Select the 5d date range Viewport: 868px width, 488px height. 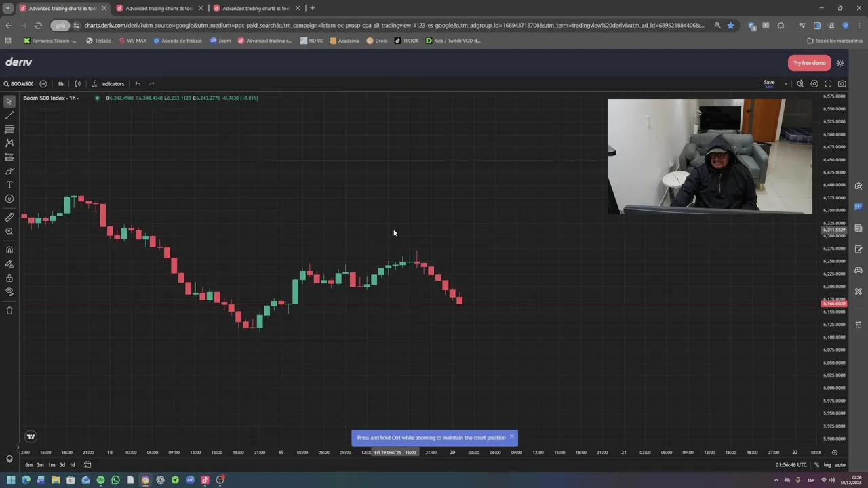point(62,465)
